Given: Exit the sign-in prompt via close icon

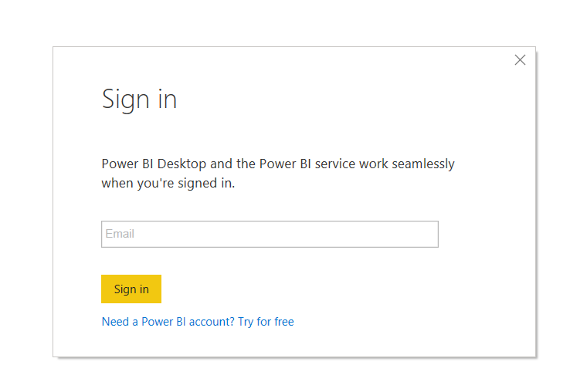Looking at the screenshot, I should pyautogui.click(x=520, y=60).
